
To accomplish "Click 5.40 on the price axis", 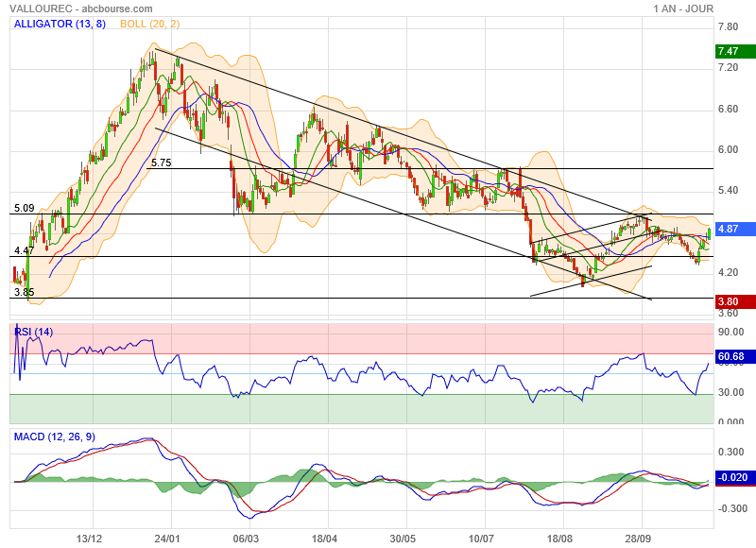I will 728,190.
